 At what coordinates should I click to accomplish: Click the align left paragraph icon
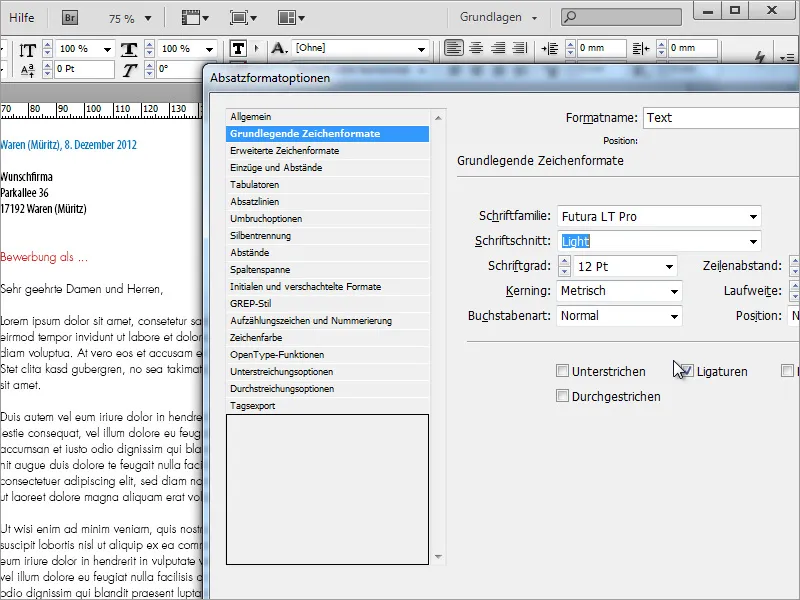[x=454, y=48]
